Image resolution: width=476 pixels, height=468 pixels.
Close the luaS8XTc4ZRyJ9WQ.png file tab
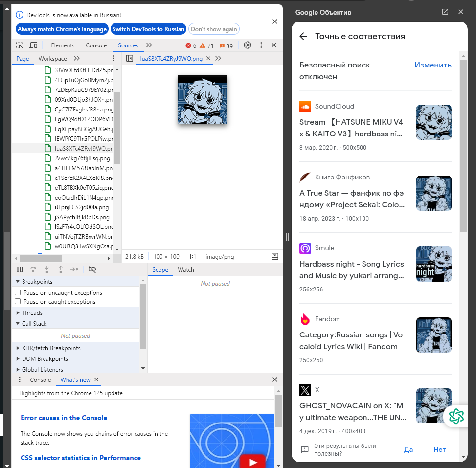208,58
